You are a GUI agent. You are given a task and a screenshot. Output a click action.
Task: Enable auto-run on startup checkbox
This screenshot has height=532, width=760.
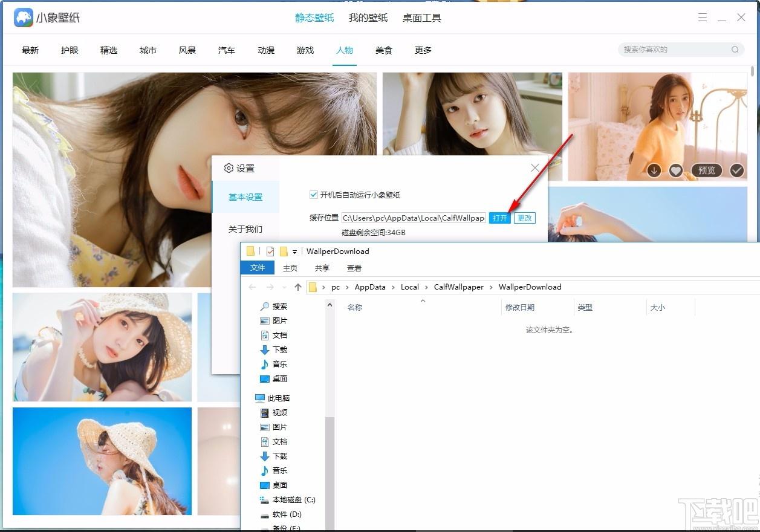coord(313,195)
